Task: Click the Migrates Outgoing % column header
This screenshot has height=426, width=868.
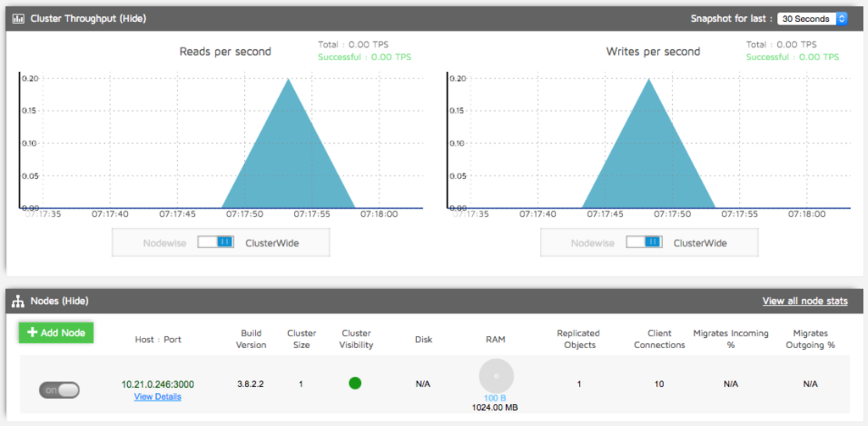Action: coord(810,339)
